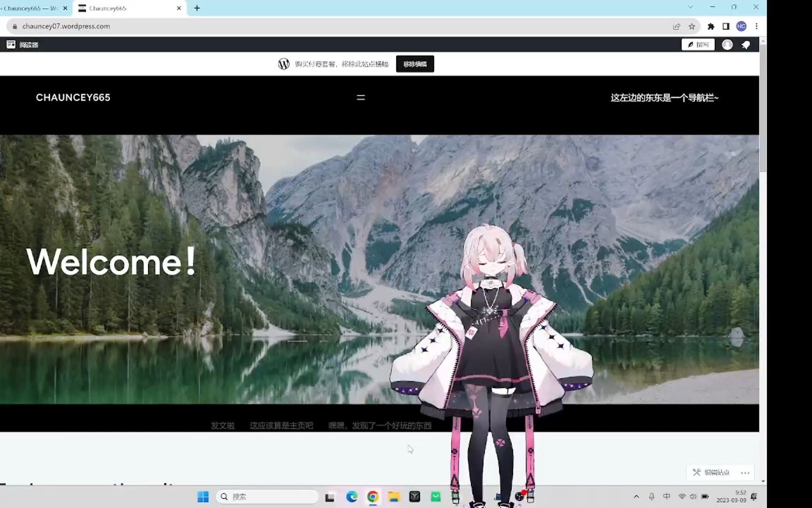This screenshot has height=508, width=812.
Task: Open the hamburger navigation menu icon
Action: pos(361,97)
